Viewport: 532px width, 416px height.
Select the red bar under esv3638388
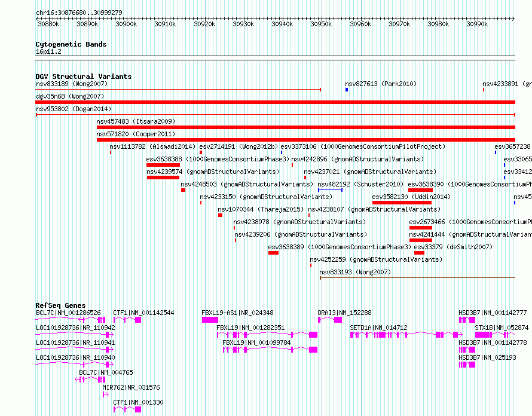point(163,165)
